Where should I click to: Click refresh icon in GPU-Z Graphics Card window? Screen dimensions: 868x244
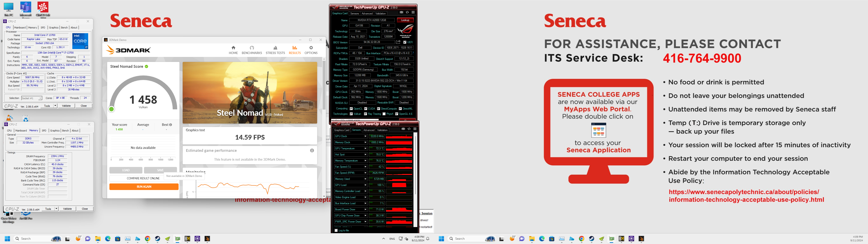[x=407, y=12]
